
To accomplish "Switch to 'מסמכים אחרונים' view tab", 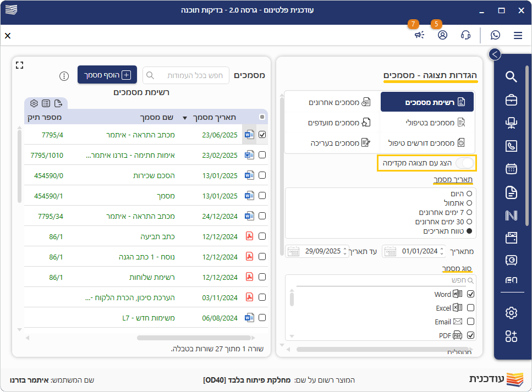I will coord(333,102).
